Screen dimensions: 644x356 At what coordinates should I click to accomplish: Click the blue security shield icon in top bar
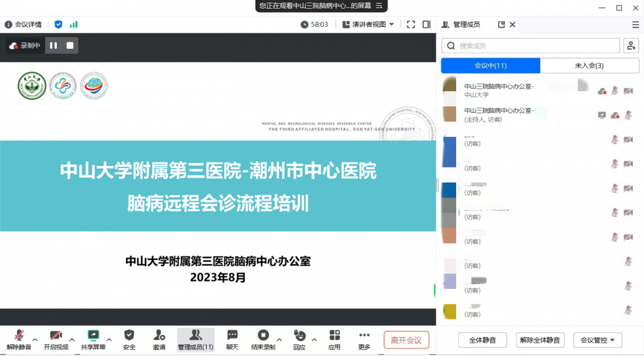pyautogui.click(x=58, y=24)
